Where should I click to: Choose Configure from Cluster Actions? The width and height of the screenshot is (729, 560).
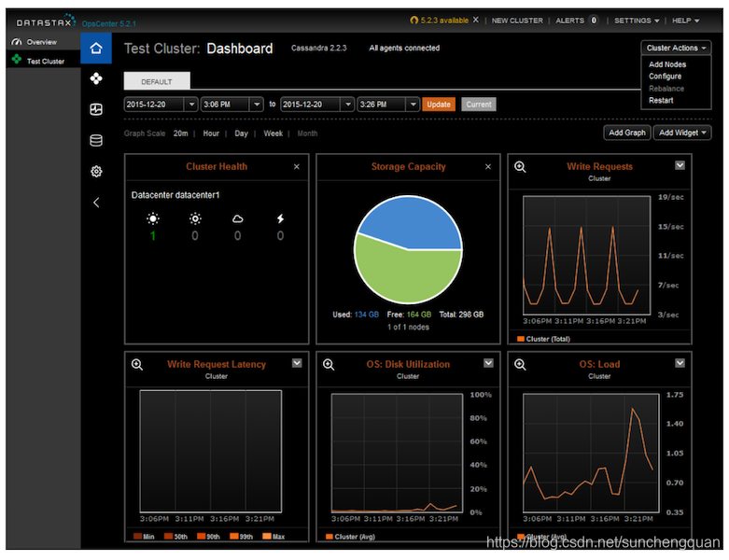(665, 77)
